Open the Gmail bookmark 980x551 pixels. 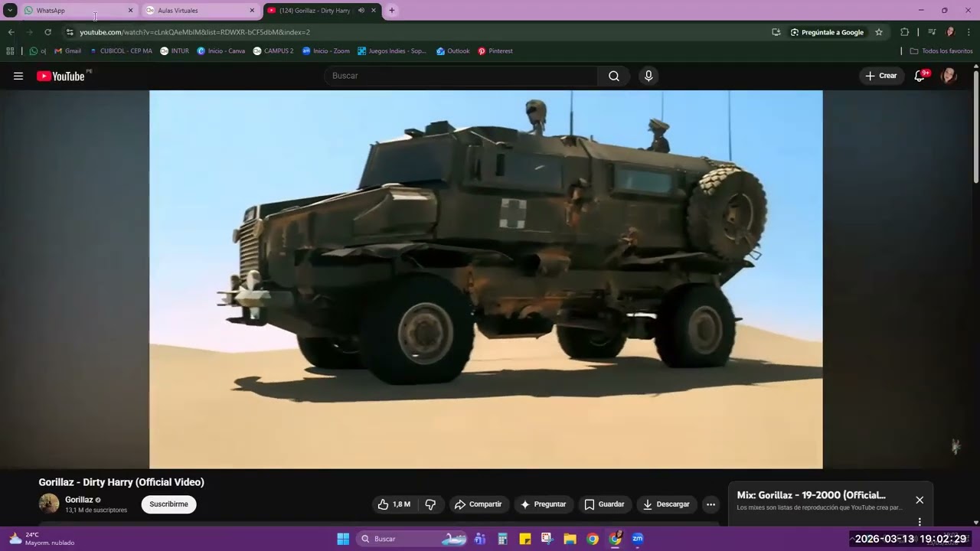click(68, 51)
